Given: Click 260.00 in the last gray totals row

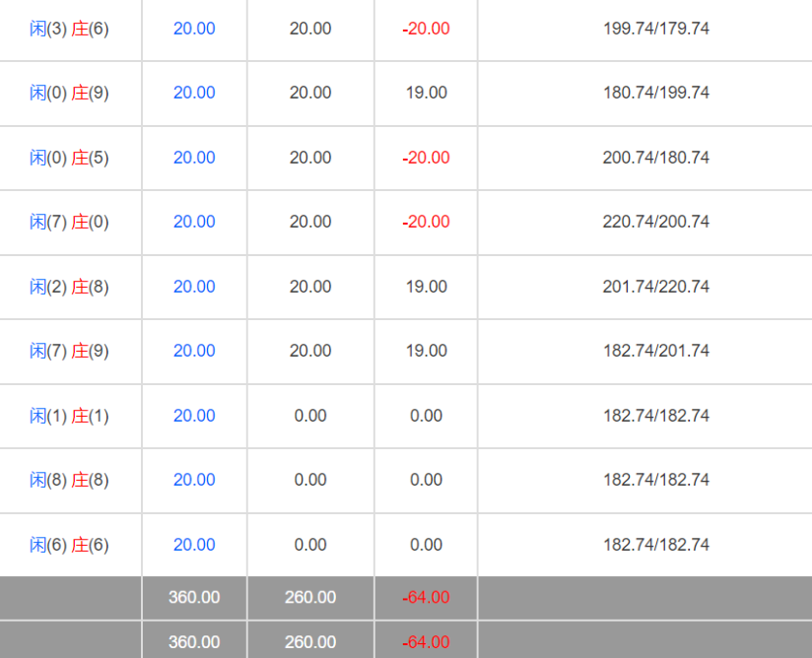Looking at the screenshot, I should (310, 642).
